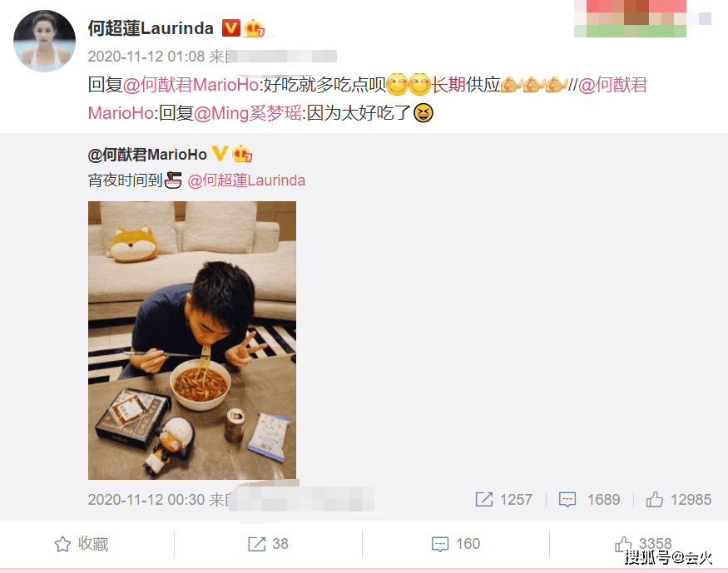
Task: Like the original post with 12985 likes
Action: 678,499
